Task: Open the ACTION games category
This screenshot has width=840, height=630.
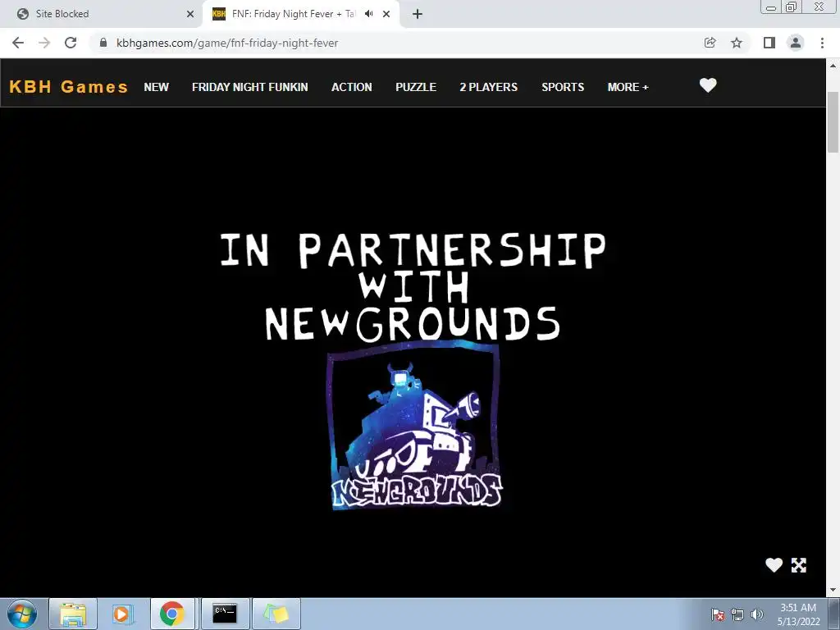Action: [351, 87]
